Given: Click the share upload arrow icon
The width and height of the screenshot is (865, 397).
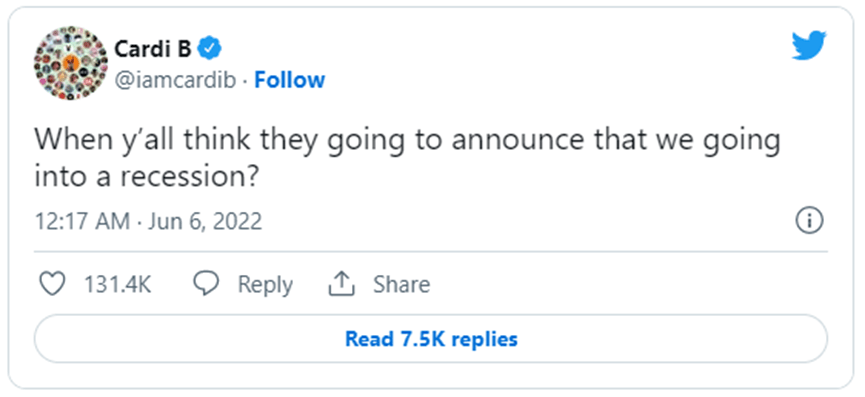Looking at the screenshot, I should (x=341, y=284).
